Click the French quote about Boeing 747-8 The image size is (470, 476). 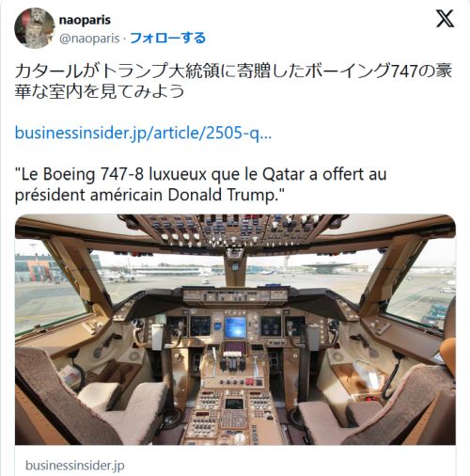[x=200, y=184]
